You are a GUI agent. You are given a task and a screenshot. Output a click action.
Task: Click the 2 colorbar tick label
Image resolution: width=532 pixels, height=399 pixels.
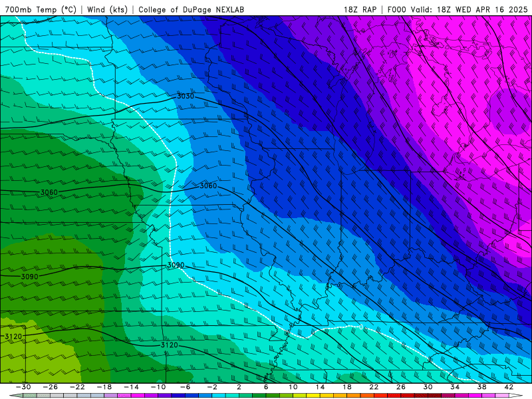click(239, 387)
